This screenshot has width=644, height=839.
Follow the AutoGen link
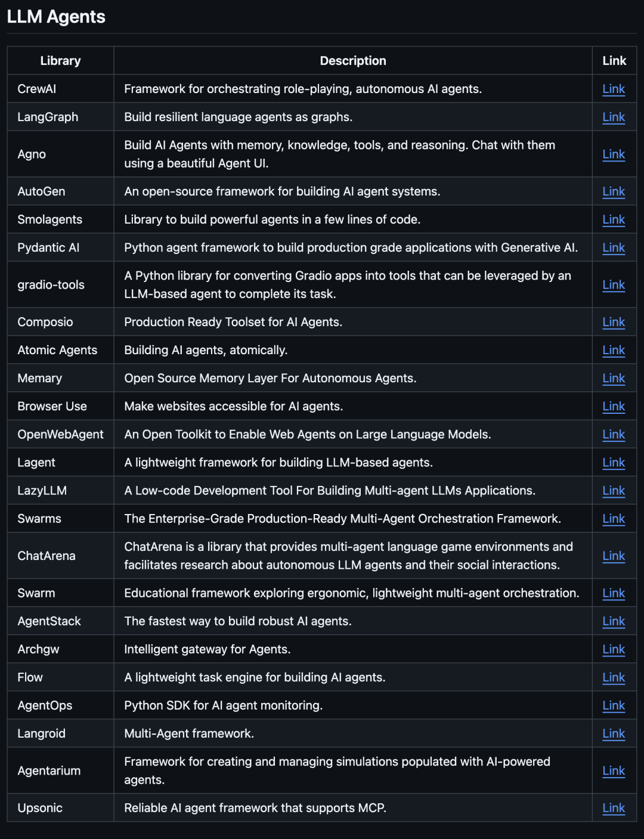[614, 191]
